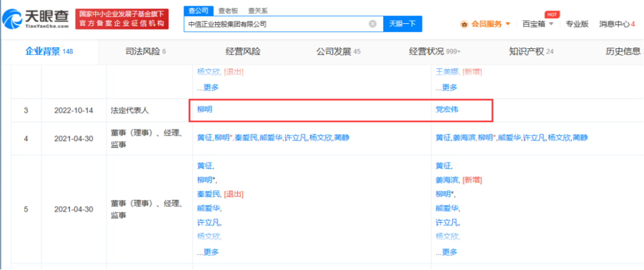The width and height of the screenshot is (644, 270).
Task: Click the crown icon beside 会员服务
Action: tap(465, 24)
